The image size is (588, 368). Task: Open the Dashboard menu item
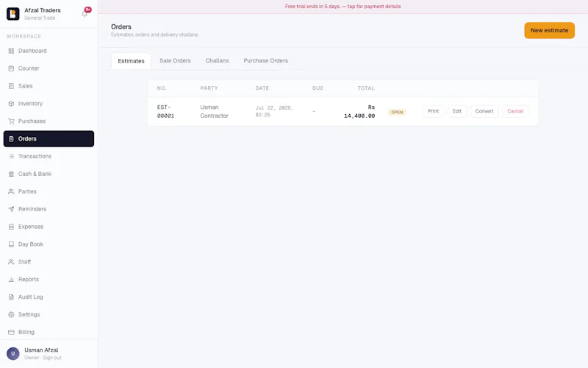point(49,51)
